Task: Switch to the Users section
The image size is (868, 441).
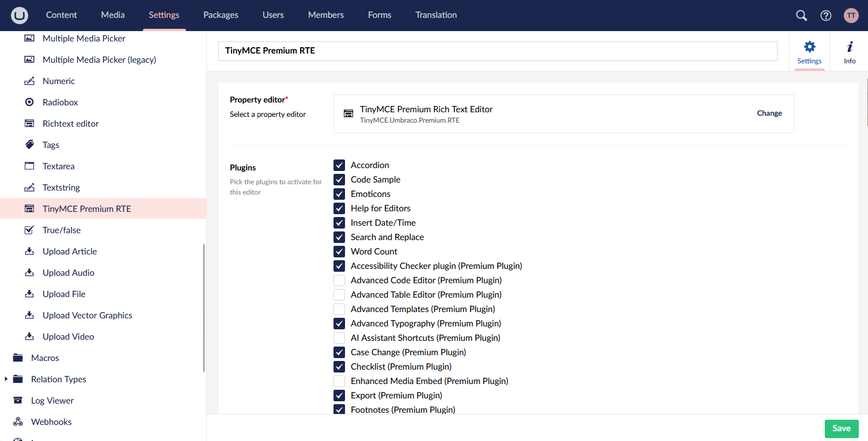Action: pyautogui.click(x=273, y=15)
